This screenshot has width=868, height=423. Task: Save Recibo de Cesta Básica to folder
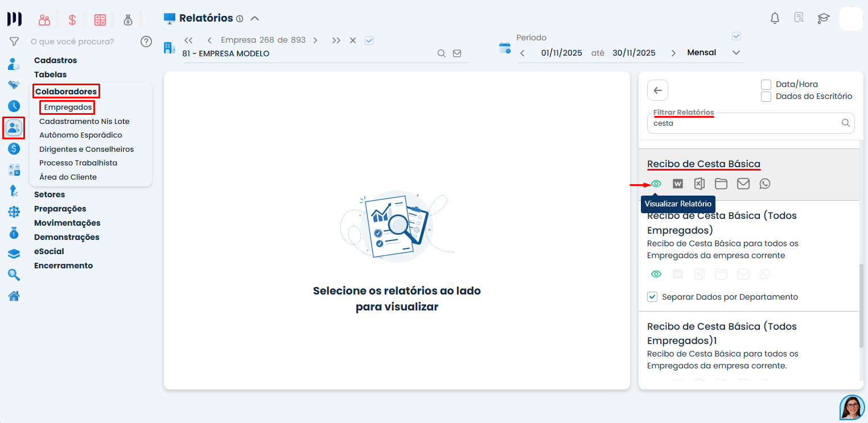click(x=721, y=183)
